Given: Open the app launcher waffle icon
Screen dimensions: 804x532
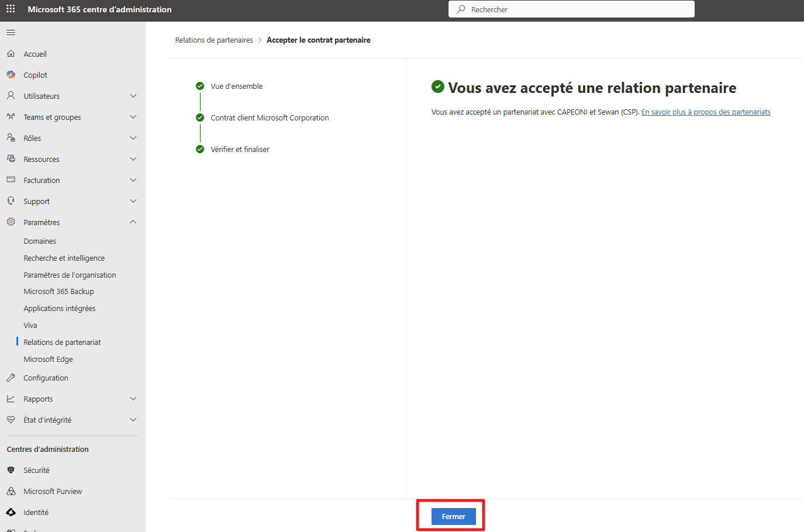Looking at the screenshot, I should 11,9.
